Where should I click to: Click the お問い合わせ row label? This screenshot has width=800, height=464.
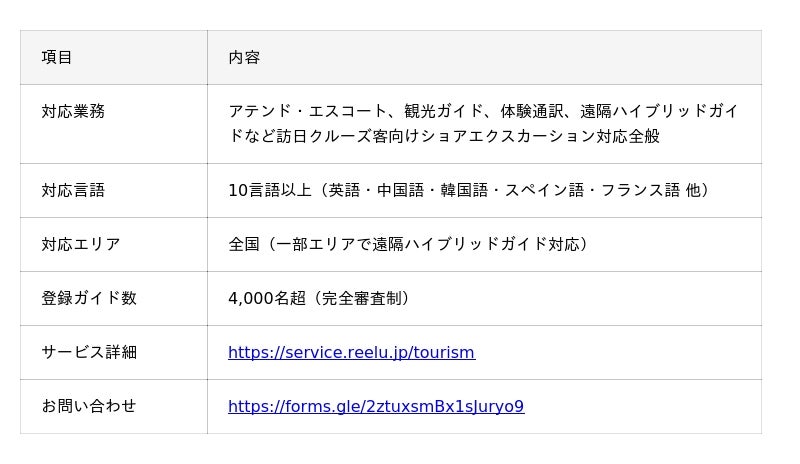(89, 406)
